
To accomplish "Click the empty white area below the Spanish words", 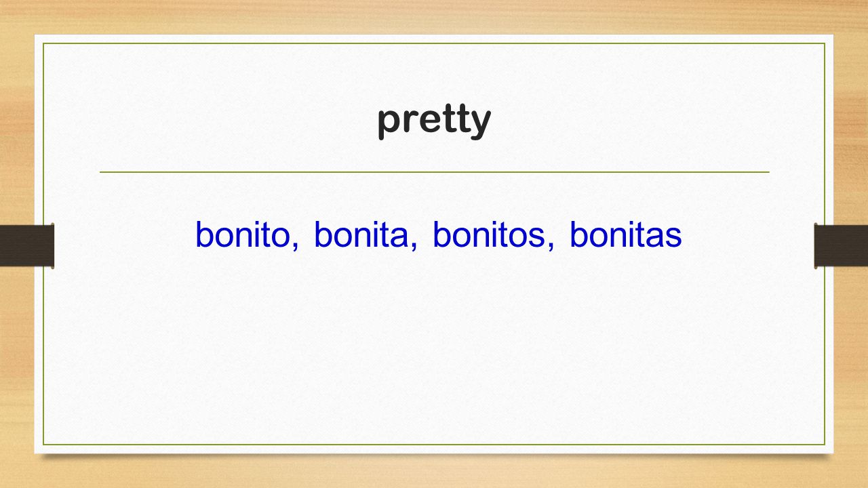I will pos(434,346).
